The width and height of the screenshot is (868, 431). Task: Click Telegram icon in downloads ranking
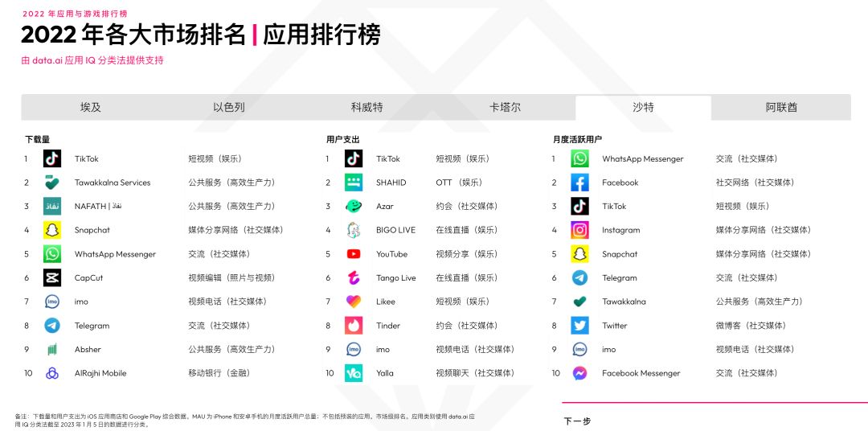tap(52, 325)
